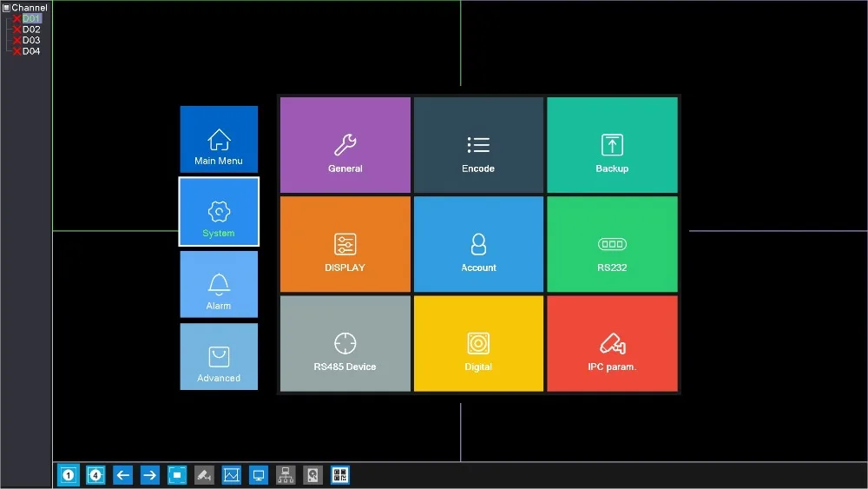The width and height of the screenshot is (868, 489).
Task: Open the DISPLAY settings tile
Action: click(345, 244)
